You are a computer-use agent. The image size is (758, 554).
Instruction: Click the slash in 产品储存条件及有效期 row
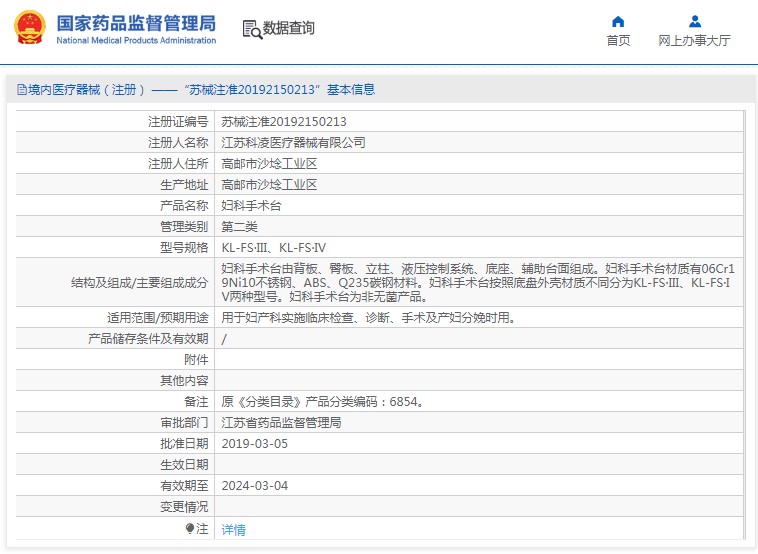pos(224,339)
